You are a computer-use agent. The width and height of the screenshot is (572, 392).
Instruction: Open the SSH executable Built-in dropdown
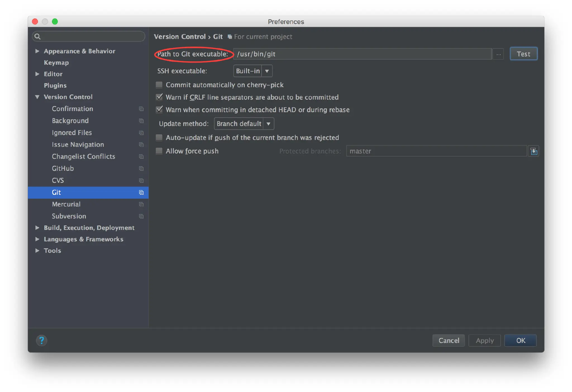pyautogui.click(x=253, y=71)
